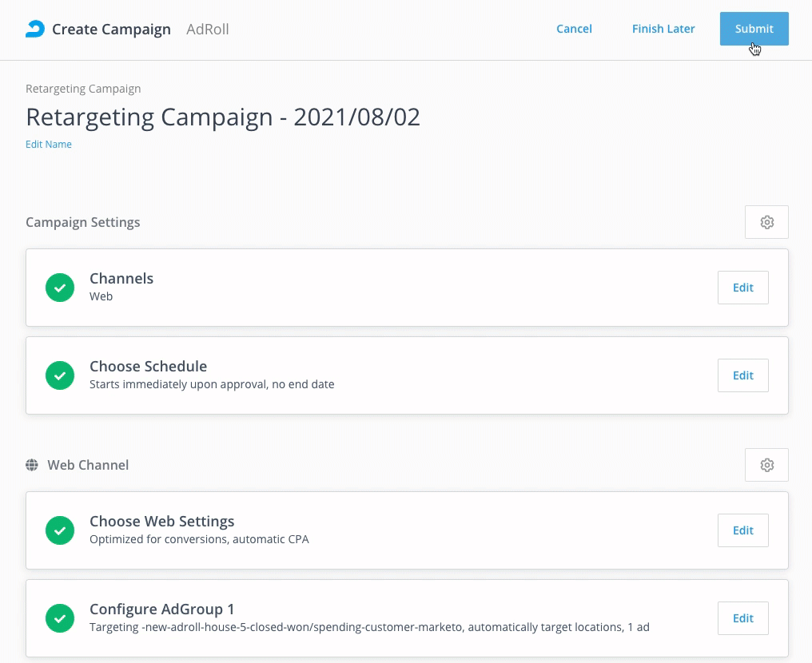This screenshot has width=812, height=663.
Task: Open Web Channel gear settings icon
Action: tap(766, 465)
